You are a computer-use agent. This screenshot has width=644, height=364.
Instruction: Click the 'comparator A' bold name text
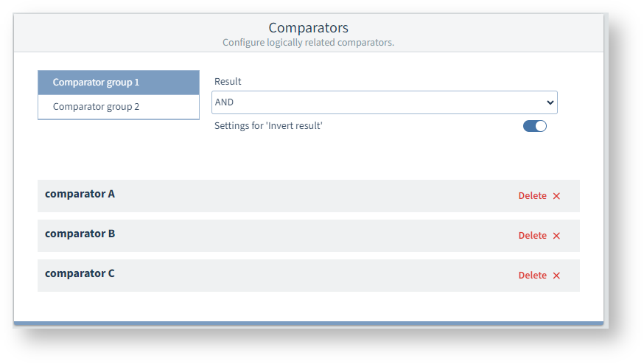(80, 195)
